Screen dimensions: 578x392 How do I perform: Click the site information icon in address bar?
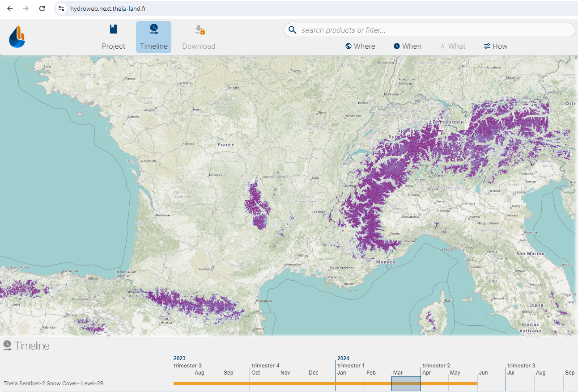point(61,8)
